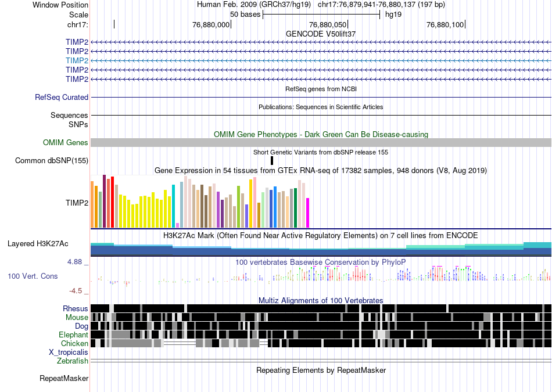Viewport: 552px width, 392px height.
Task: Click the 50 bases scale bar
Action: [x=321, y=15]
